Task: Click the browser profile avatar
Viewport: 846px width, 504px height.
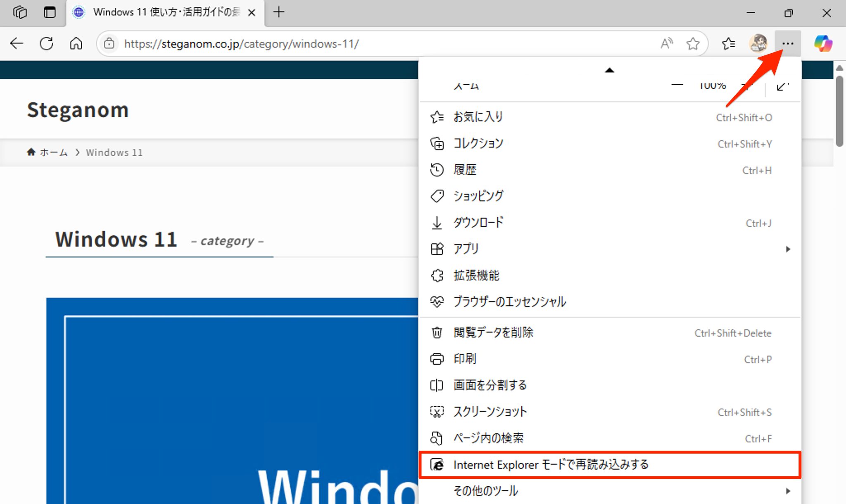Action: (758, 43)
